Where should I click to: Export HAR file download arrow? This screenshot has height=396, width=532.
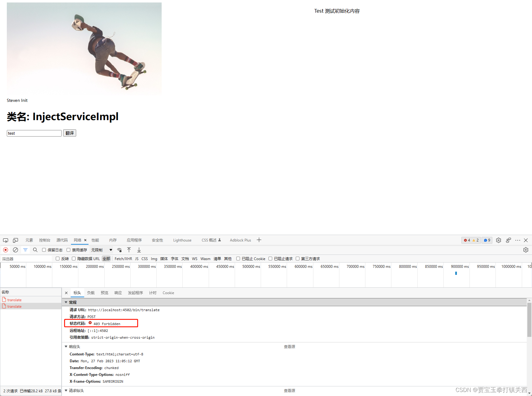click(x=139, y=250)
